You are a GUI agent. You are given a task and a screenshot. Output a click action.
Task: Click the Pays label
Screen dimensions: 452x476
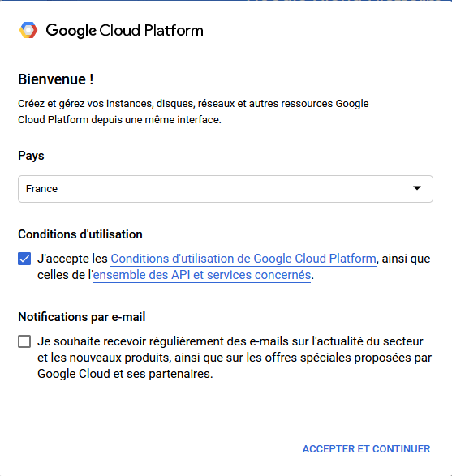(x=31, y=156)
